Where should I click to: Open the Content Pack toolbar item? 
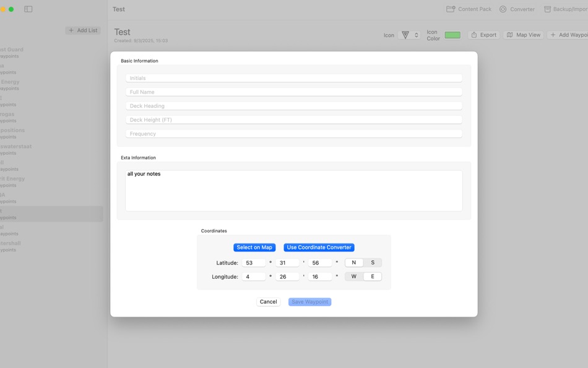click(469, 9)
